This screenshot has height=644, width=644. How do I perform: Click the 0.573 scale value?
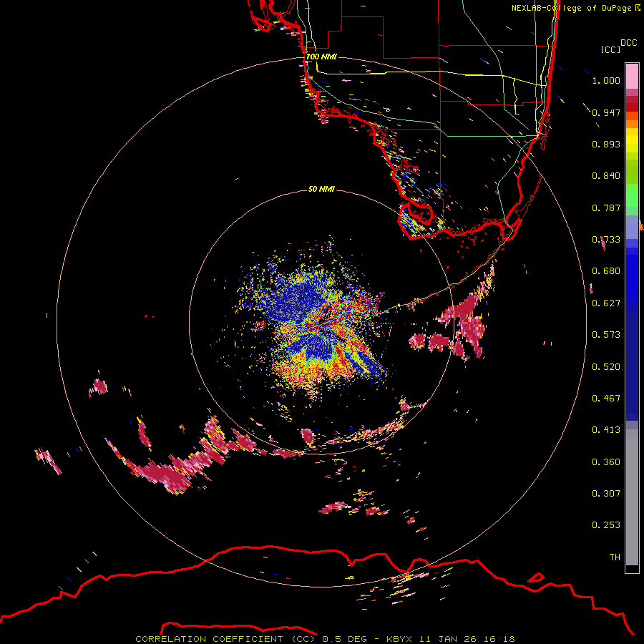(x=606, y=335)
